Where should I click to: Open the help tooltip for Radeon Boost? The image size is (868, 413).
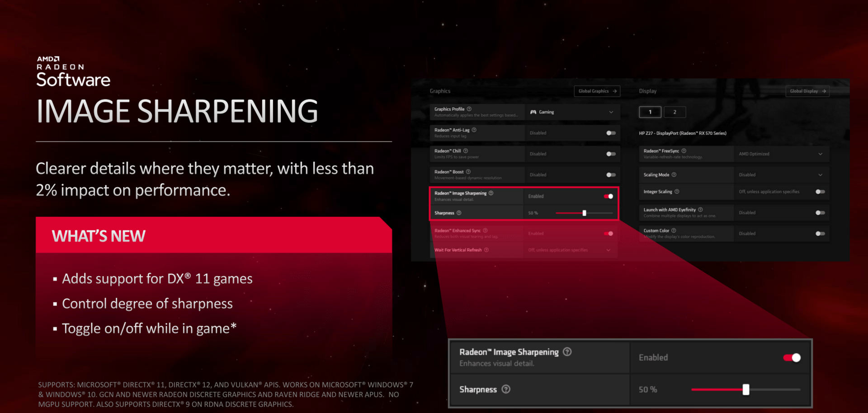pyautogui.click(x=468, y=172)
